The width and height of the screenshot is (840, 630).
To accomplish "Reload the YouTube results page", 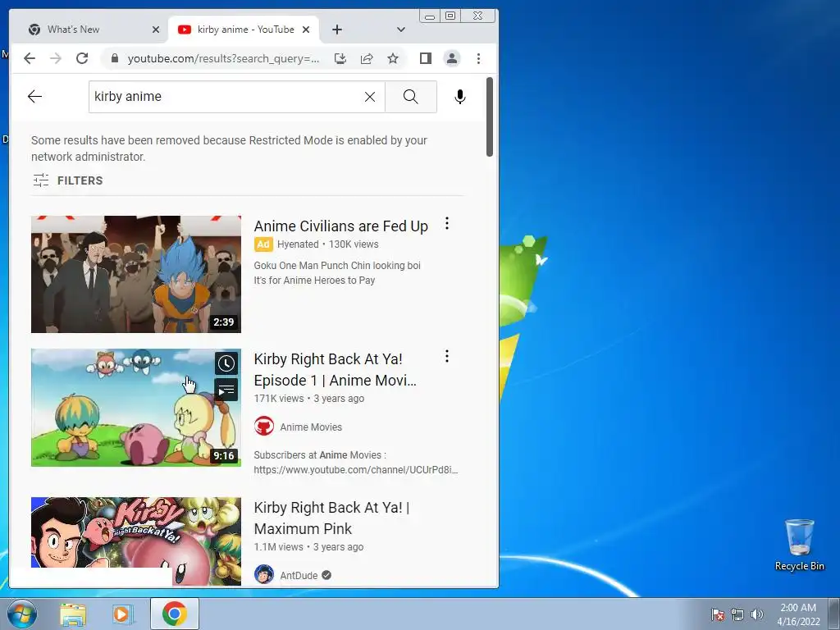I will (82, 58).
